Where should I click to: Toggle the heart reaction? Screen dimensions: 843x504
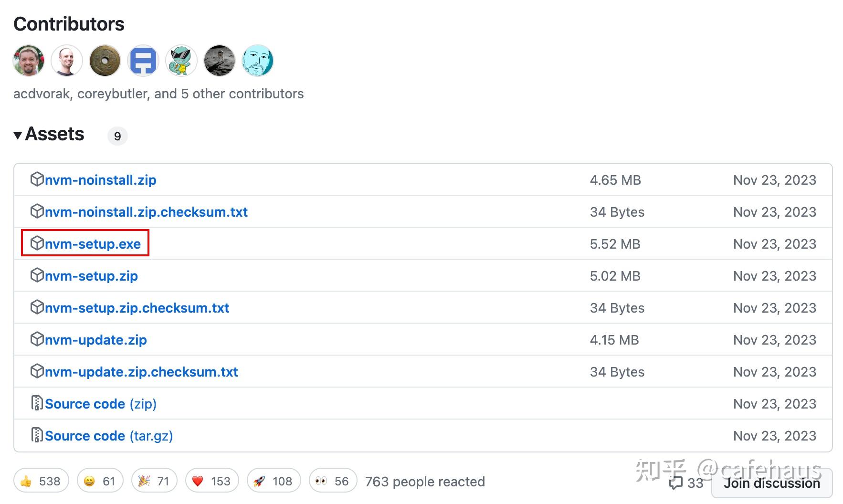211,481
